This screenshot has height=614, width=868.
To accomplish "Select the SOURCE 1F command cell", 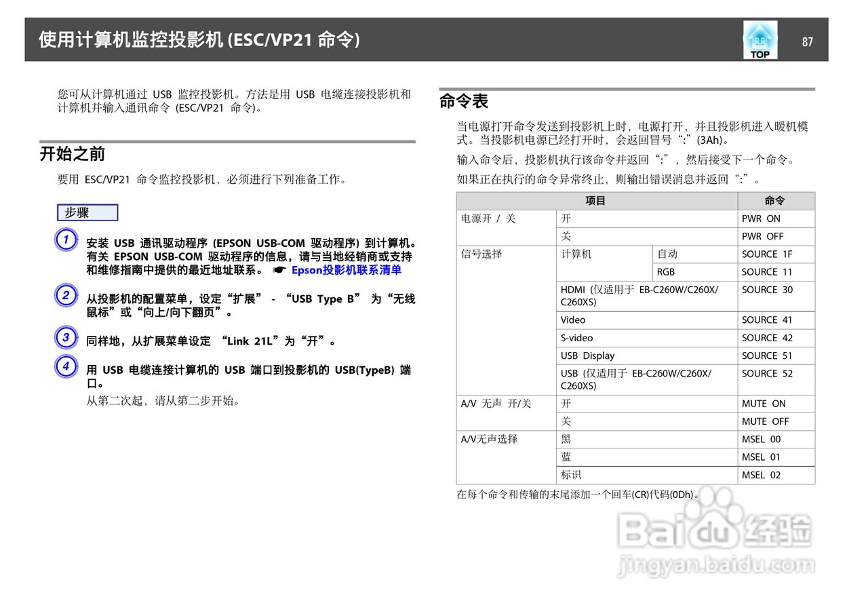I will pos(776,254).
